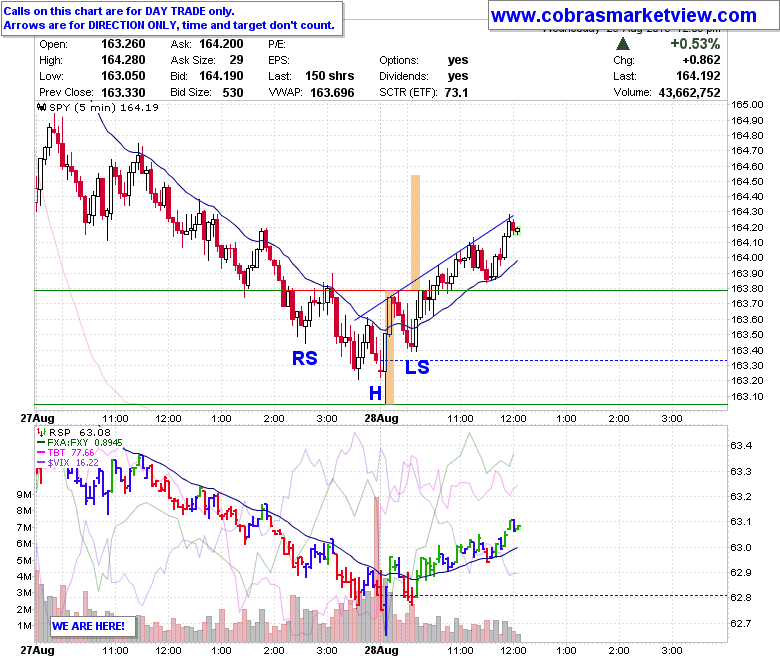Click the 28Aug date label under the SPY chart

pos(381,418)
